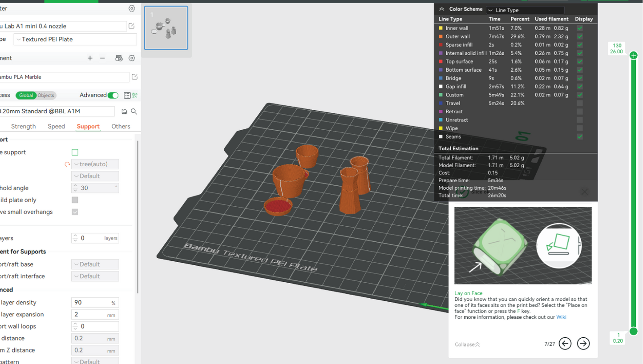Show Travel lines in display column

[579, 103]
